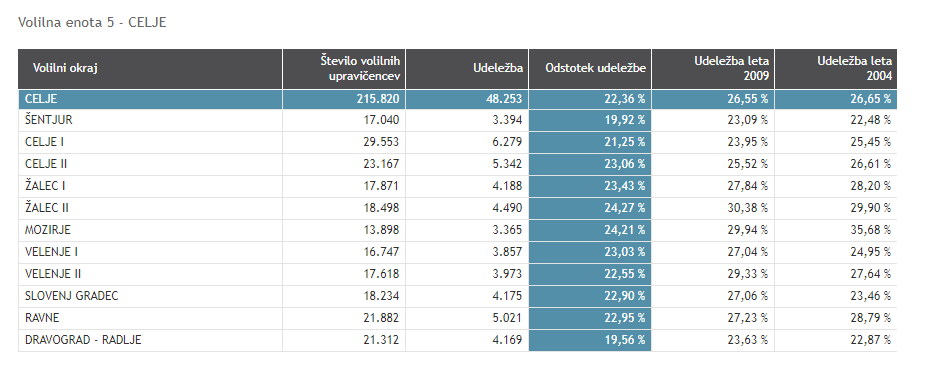Click the Udeležba leta 2004 header
The width and height of the screenshot is (945, 388).
click(x=836, y=69)
